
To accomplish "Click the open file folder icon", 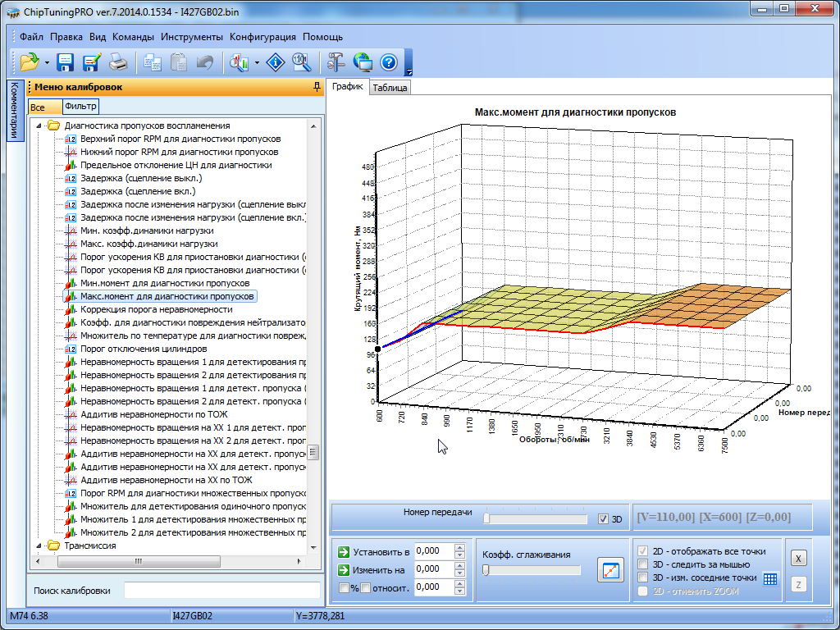I will [30, 62].
